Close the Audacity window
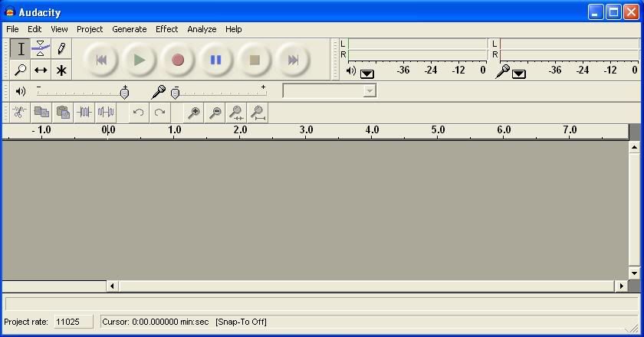This screenshot has height=337, width=644. pos(631,12)
